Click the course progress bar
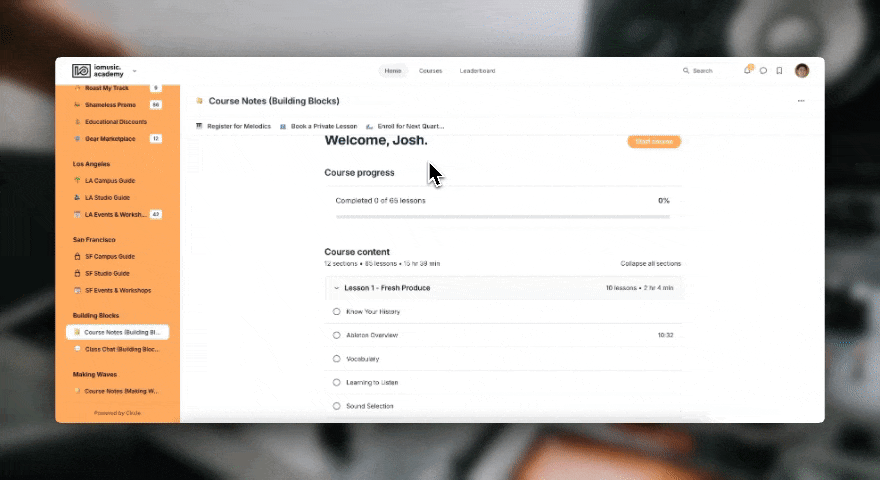Screen dimensions: 880x480 (503, 217)
